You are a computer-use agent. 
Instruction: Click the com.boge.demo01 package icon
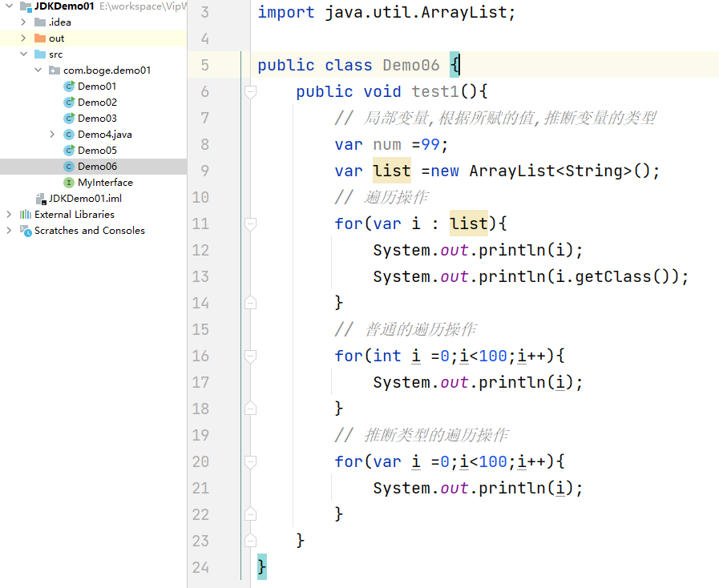point(55,70)
